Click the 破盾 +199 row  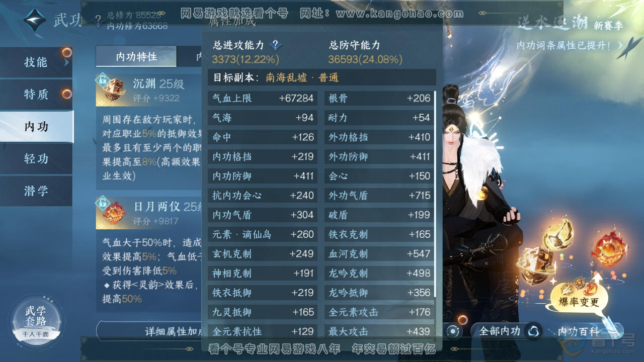[379, 215]
